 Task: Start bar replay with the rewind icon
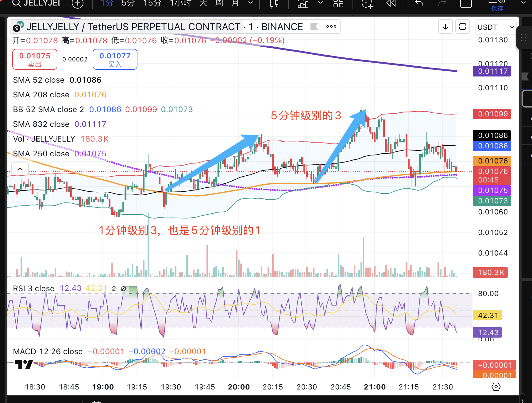pyautogui.click(x=391, y=3)
